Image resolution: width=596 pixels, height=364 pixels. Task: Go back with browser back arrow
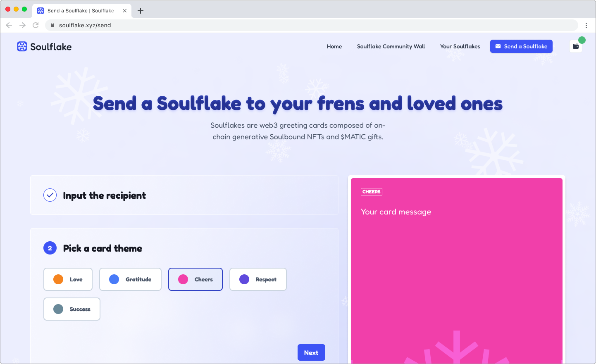pos(9,25)
